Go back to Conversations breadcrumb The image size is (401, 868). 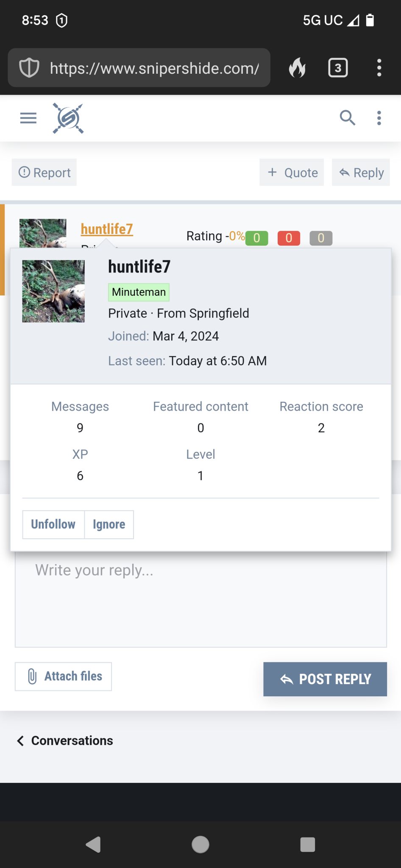pos(65,740)
